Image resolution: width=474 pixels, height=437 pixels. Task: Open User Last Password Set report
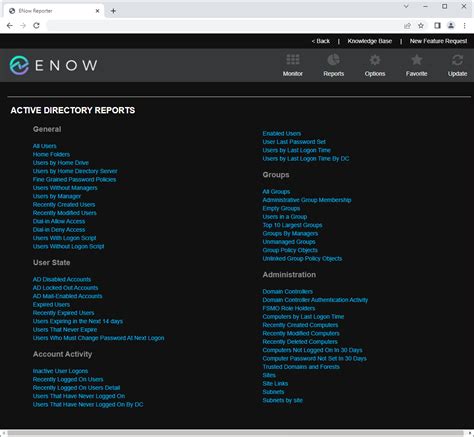(x=294, y=142)
